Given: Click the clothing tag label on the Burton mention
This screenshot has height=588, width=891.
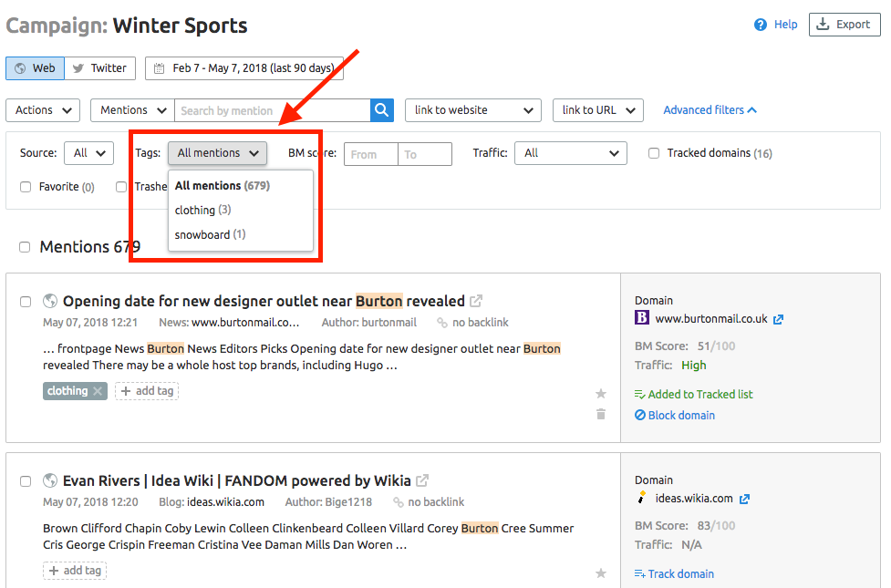Looking at the screenshot, I should (x=67, y=391).
